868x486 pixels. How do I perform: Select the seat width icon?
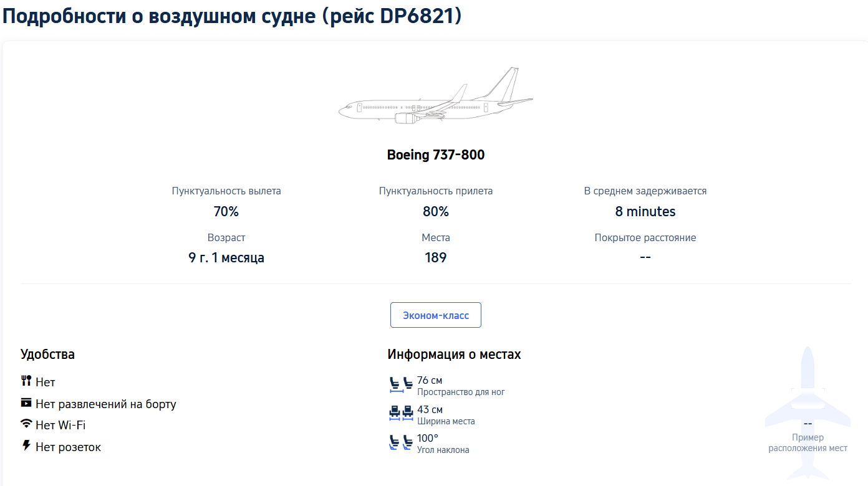tap(398, 414)
